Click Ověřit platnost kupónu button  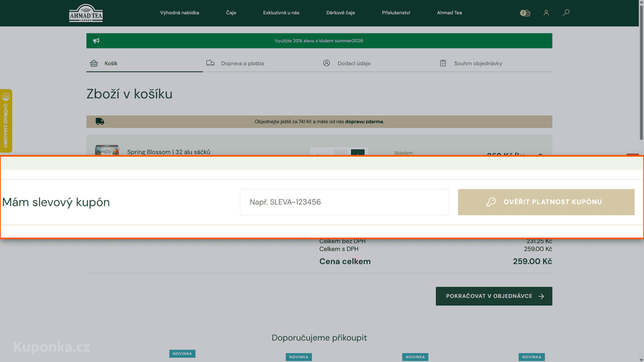[546, 202]
